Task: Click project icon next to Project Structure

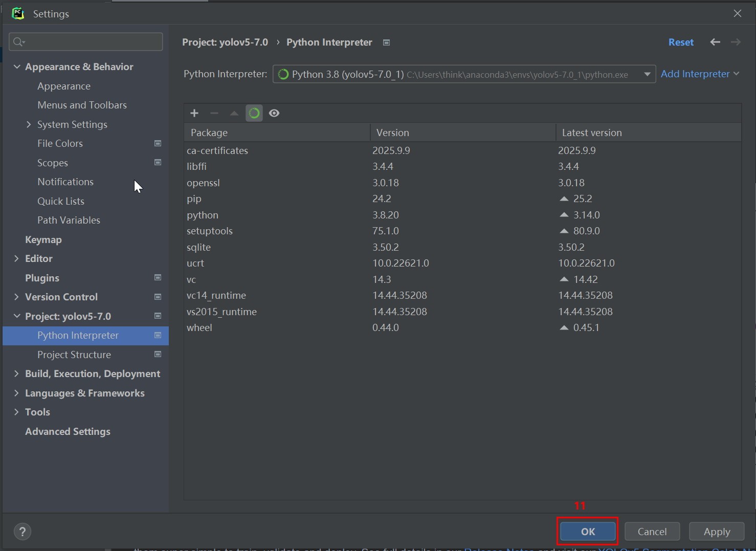Action: pos(158,354)
